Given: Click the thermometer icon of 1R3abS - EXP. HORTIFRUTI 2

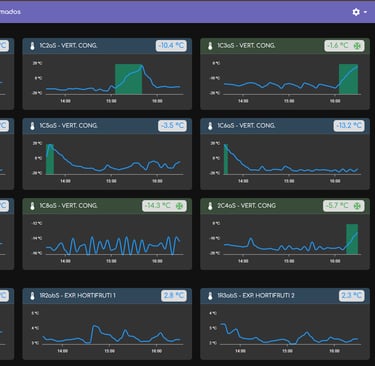Looking at the screenshot, I should (x=210, y=296).
